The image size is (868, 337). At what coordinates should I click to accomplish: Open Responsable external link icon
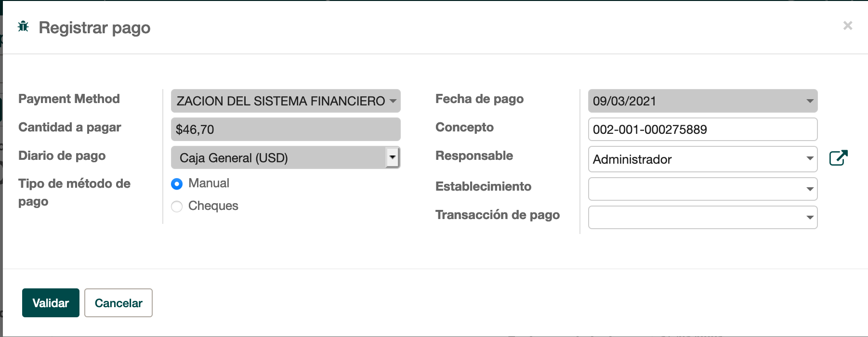838,158
